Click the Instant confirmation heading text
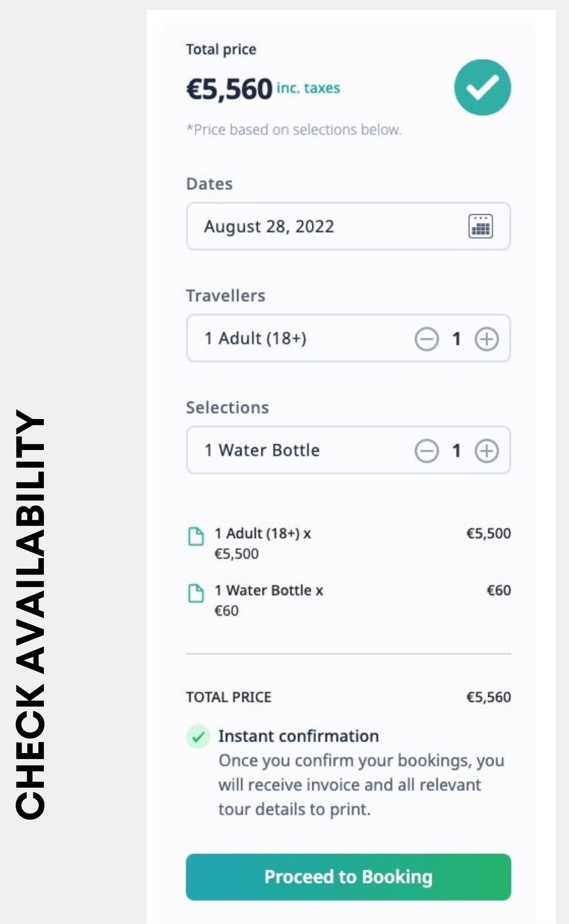 [298, 736]
